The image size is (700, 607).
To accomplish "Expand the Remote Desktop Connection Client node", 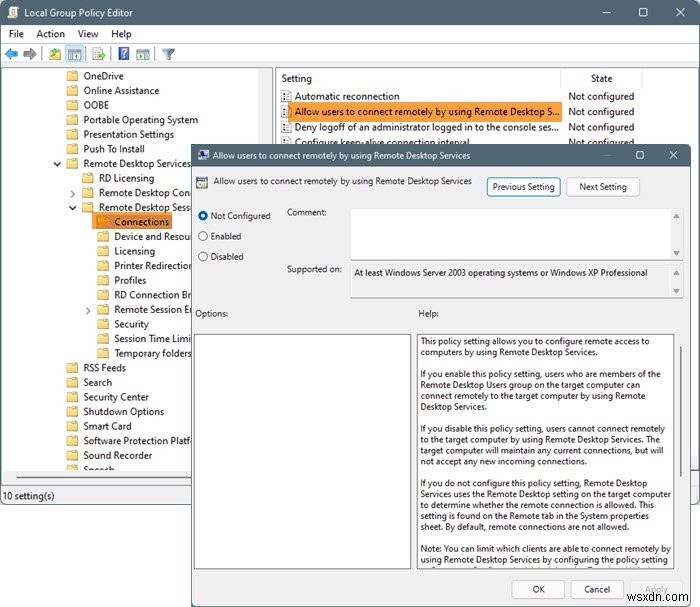I will 73,193.
